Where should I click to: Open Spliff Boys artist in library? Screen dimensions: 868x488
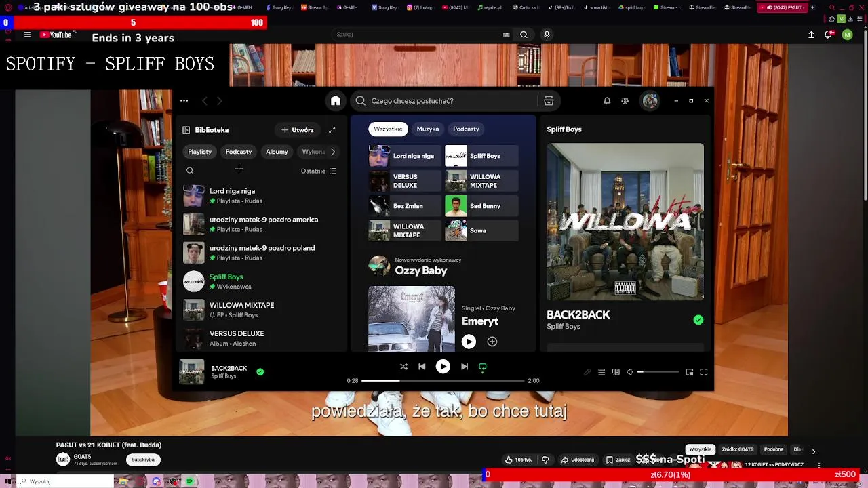pos(262,281)
